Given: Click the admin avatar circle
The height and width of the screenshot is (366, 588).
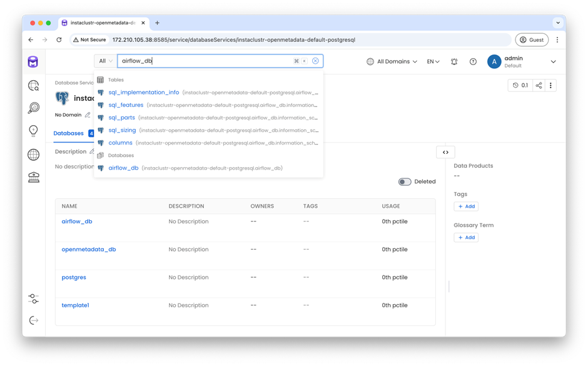Looking at the screenshot, I should click(494, 61).
